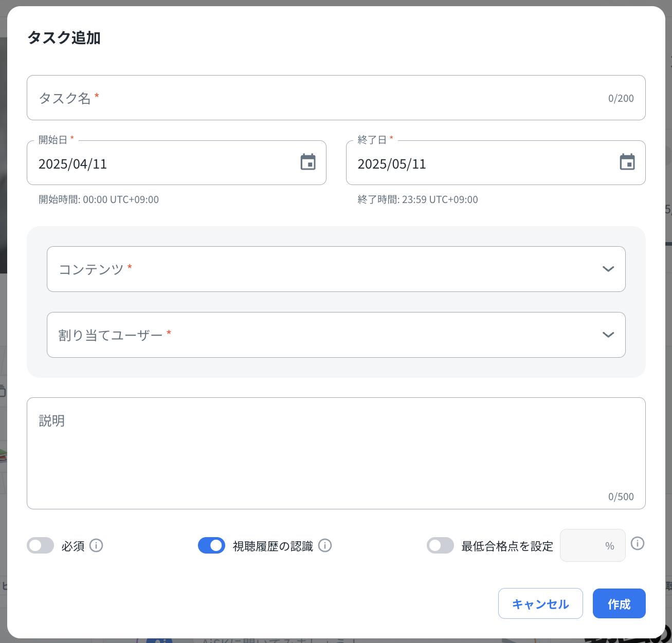Select the minimum passing score % input box

[x=586, y=545]
